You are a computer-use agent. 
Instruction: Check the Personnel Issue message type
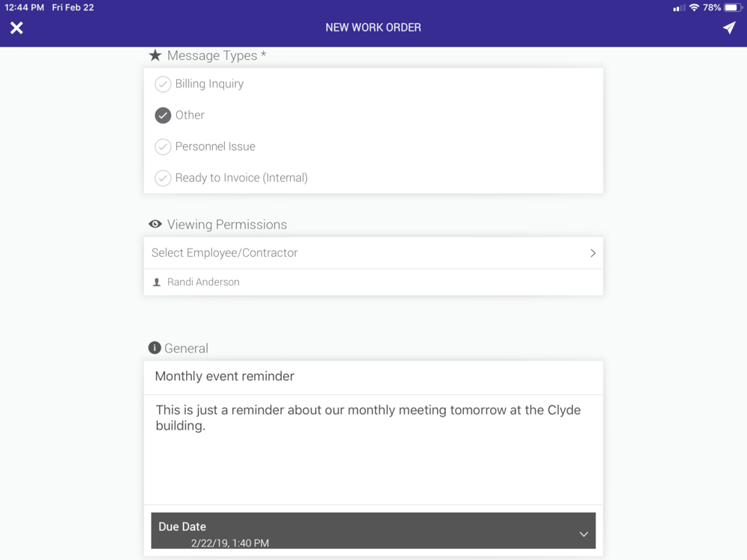[x=163, y=146]
